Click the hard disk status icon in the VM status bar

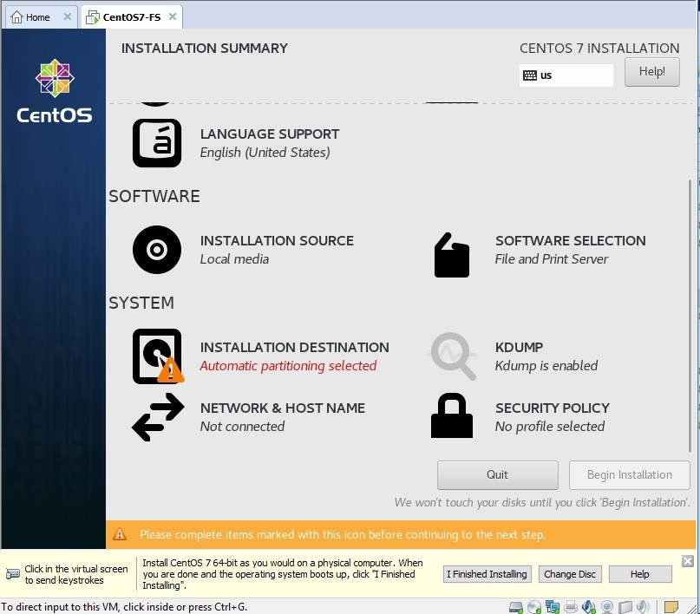515,606
